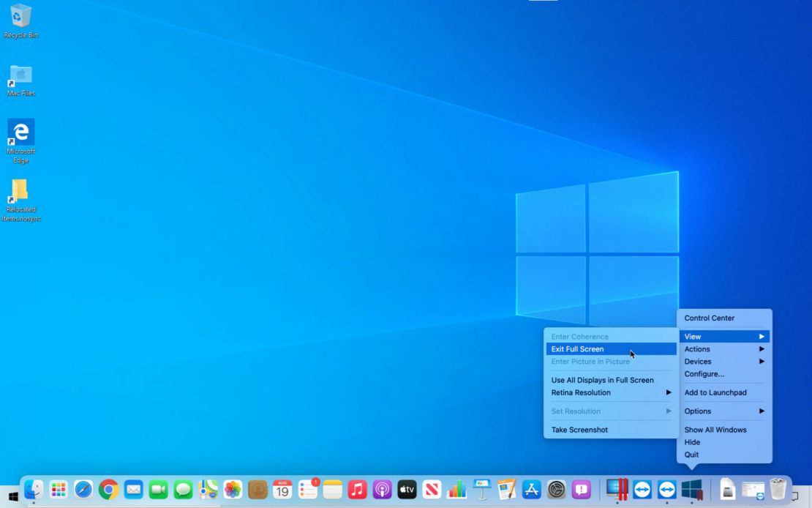812x508 pixels.
Task: Open Keynote from the Dock
Action: (481, 489)
